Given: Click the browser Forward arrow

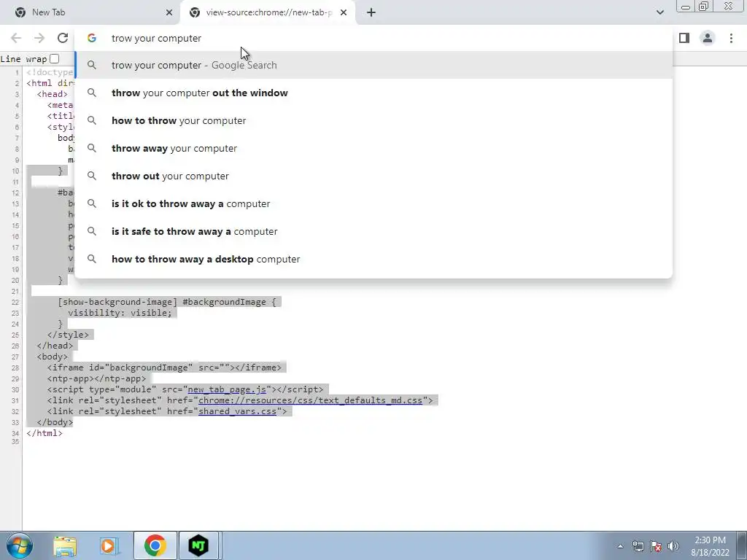Looking at the screenshot, I should coord(39,38).
